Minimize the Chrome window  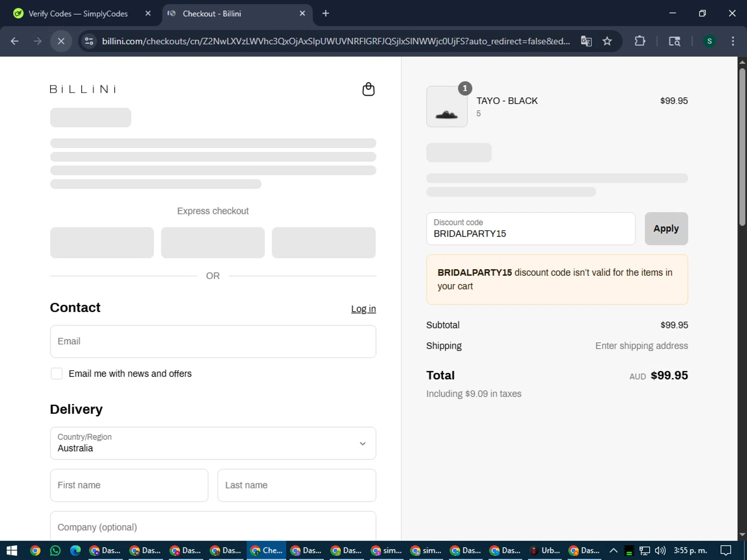pyautogui.click(x=673, y=13)
